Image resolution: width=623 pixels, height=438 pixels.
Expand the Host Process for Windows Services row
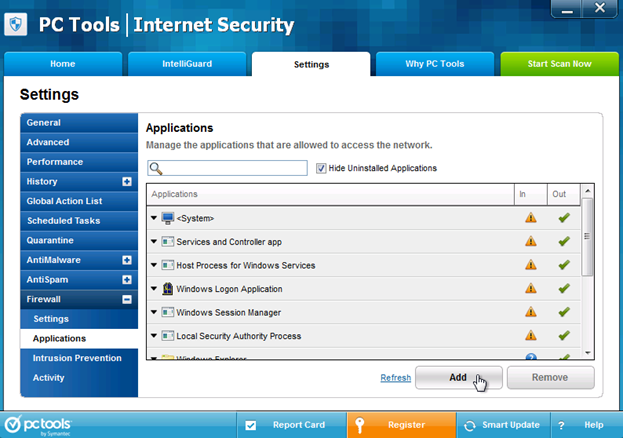tap(154, 265)
